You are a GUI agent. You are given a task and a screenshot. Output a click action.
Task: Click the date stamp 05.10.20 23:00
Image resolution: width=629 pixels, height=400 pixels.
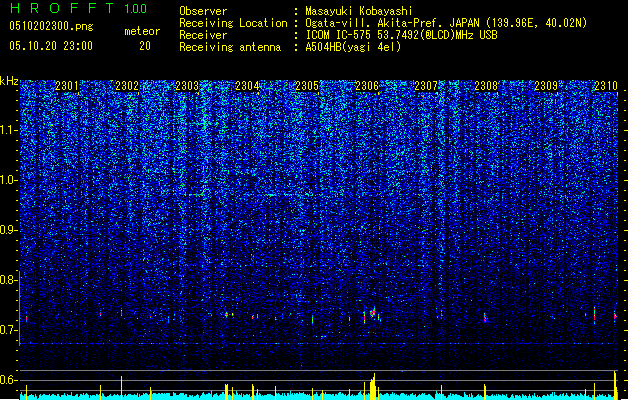51,46
